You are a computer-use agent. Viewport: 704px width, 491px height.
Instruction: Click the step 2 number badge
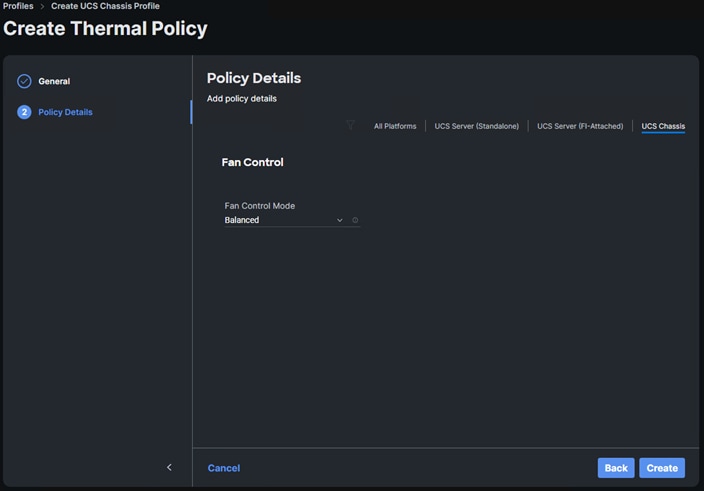[x=24, y=112]
